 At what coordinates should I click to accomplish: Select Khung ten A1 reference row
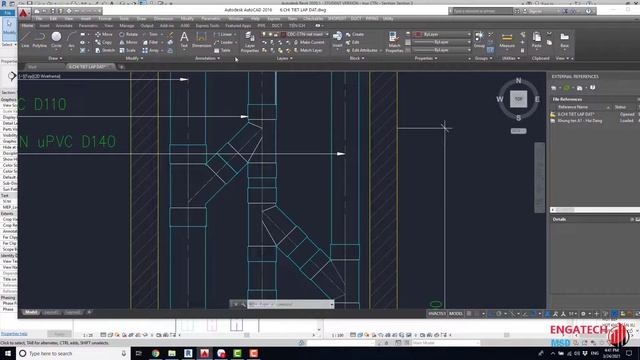[594, 121]
